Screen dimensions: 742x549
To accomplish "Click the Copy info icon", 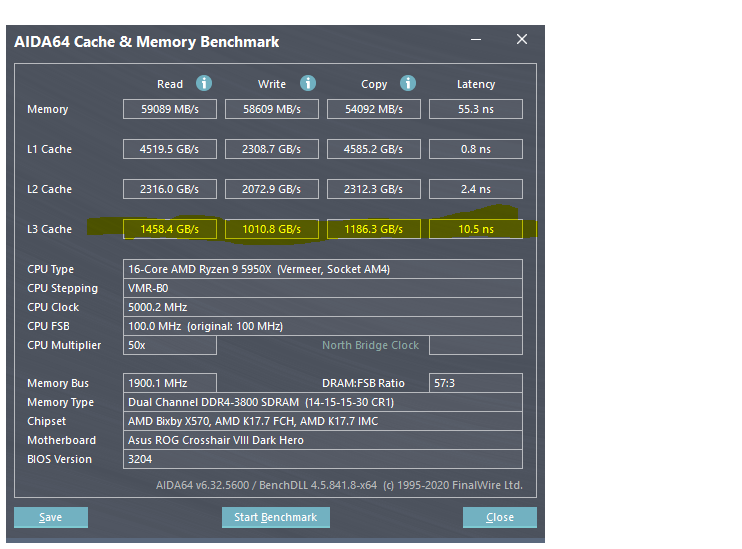I will pos(407,83).
